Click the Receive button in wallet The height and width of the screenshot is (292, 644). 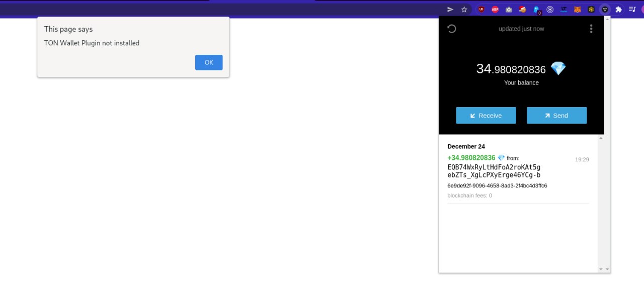486,115
